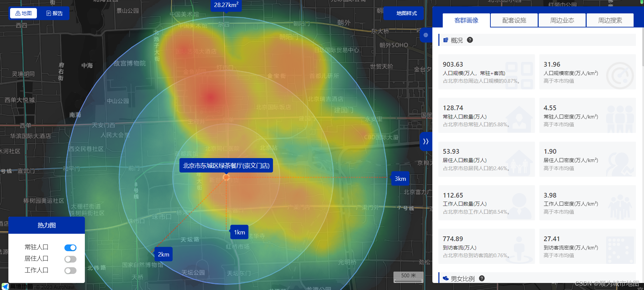Click the 112.65 工作人口数量 card
Viewport: 644px width, 290px height.
click(x=486, y=203)
